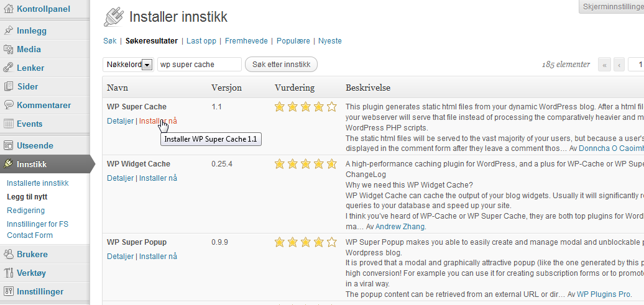Click Installer nå for WP Super Cache
The image size is (644, 305).
coord(158,121)
